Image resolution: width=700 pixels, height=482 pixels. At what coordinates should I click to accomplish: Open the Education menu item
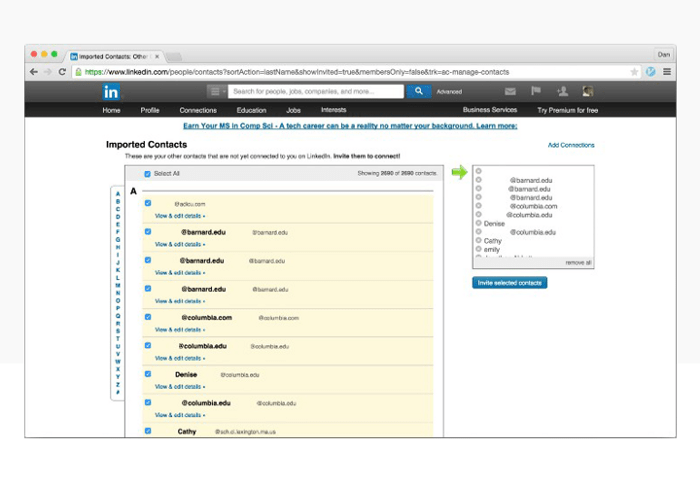click(251, 110)
